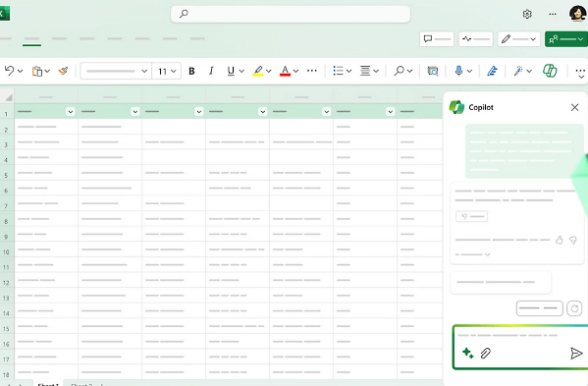Click the green Share button

pyautogui.click(x=565, y=39)
